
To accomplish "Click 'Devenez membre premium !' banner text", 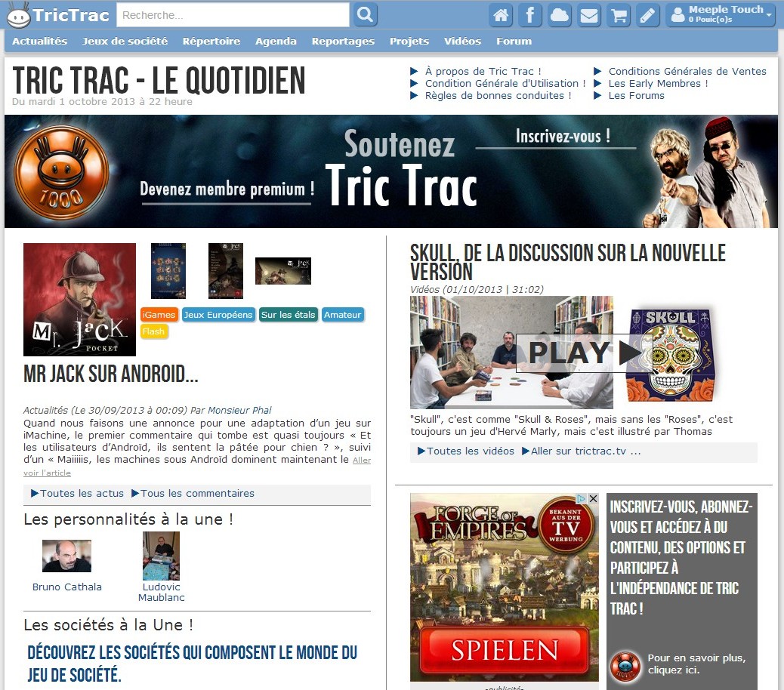I will (227, 189).
